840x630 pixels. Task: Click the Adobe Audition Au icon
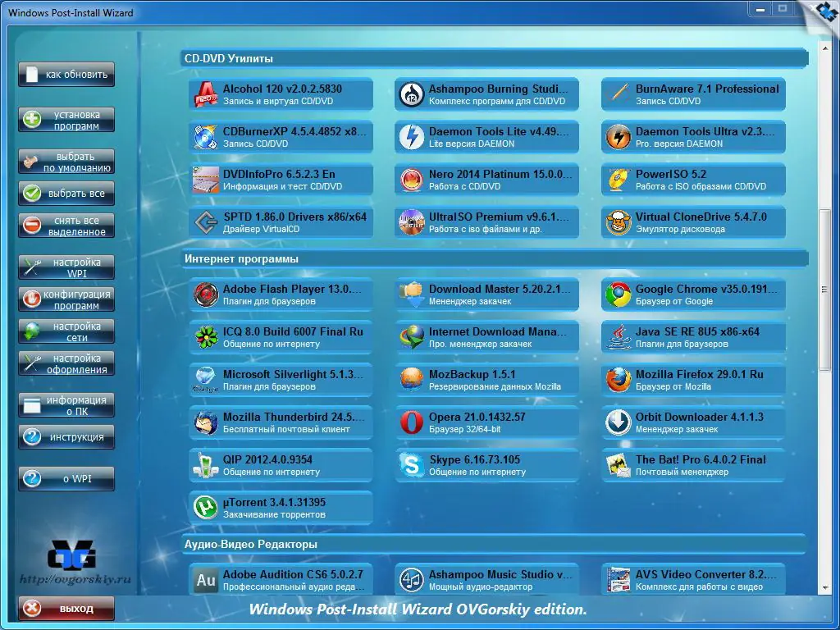click(206, 580)
